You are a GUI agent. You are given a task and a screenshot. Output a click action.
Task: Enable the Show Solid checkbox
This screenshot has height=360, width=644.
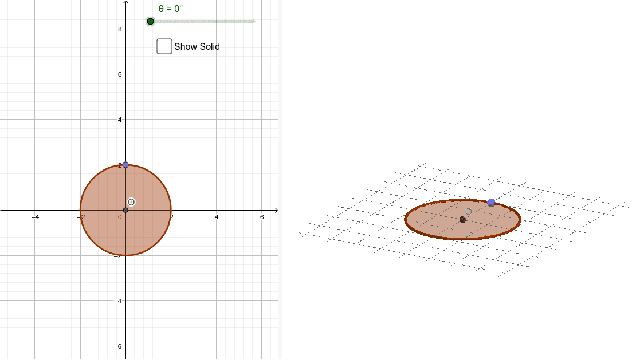tap(164, 46)
